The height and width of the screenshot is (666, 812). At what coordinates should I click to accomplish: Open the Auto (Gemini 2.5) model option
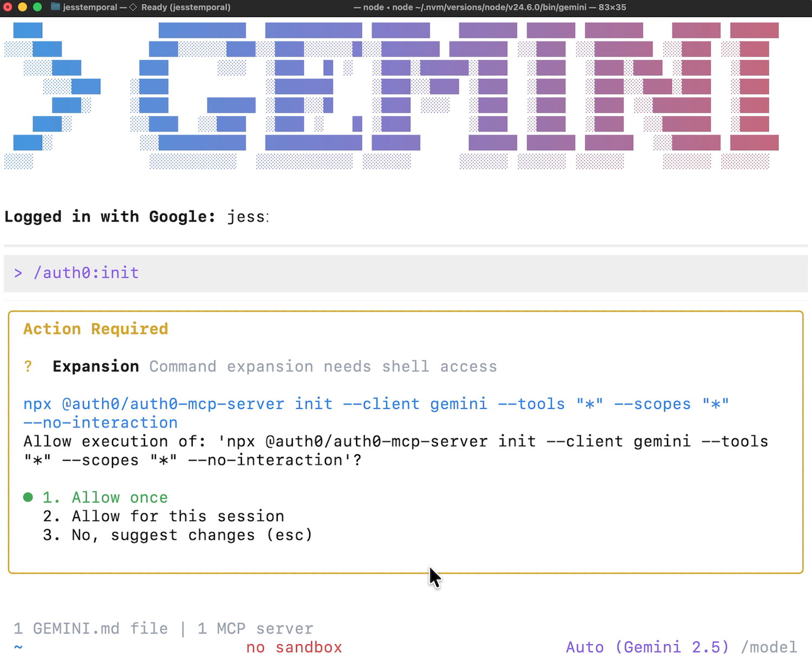click(647, 647)
